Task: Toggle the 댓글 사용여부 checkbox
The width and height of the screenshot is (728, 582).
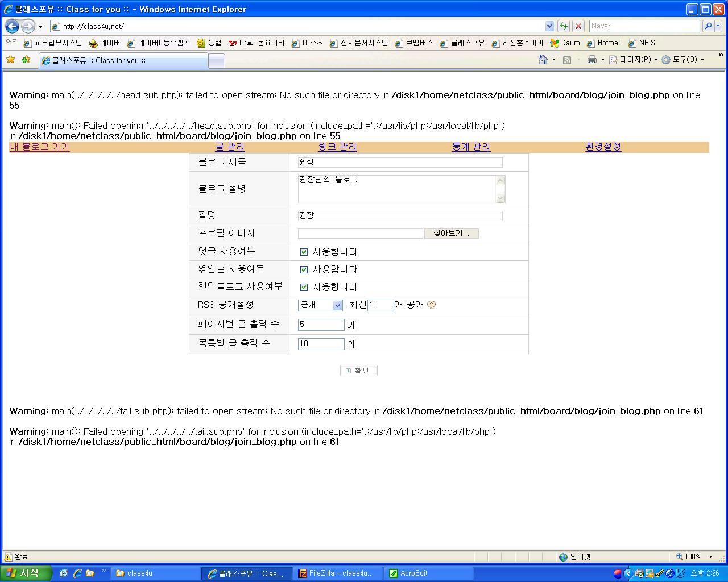Action: [x=304, y=252]
